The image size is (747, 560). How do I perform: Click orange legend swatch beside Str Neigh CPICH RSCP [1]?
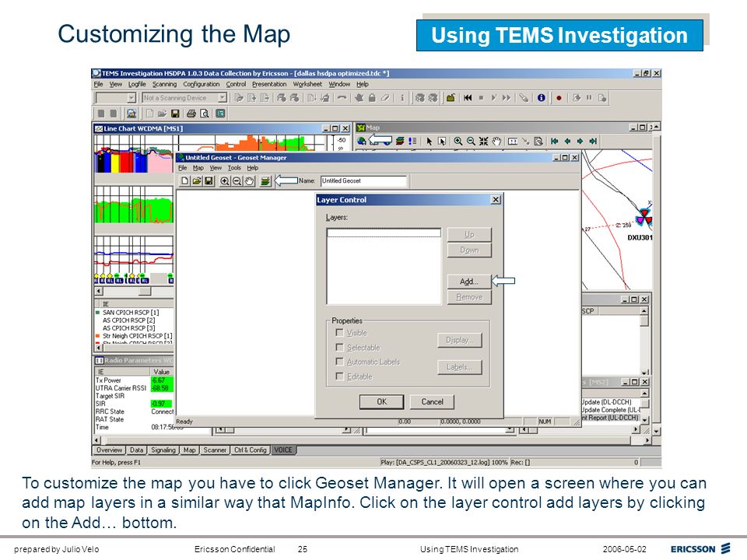point(98,336)
